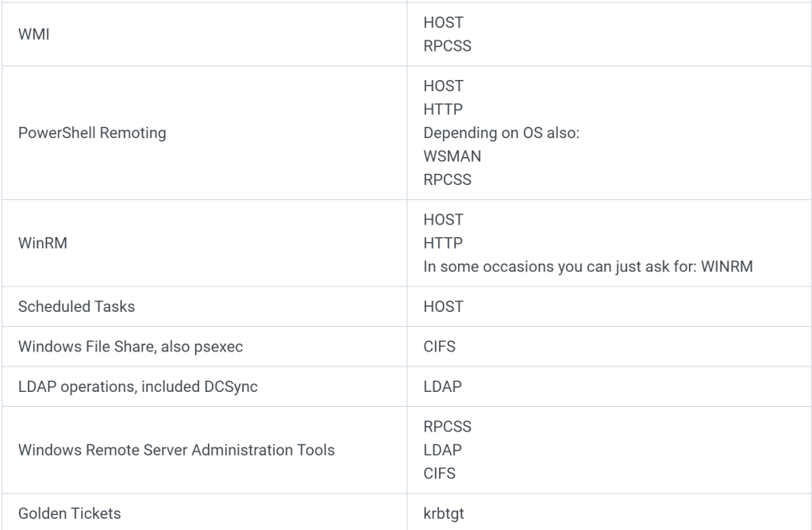The height and width of the screenshot is (530, 812).
Task: Click the "In some occasions" WINRM note
Action: click(x=588, y=267)
